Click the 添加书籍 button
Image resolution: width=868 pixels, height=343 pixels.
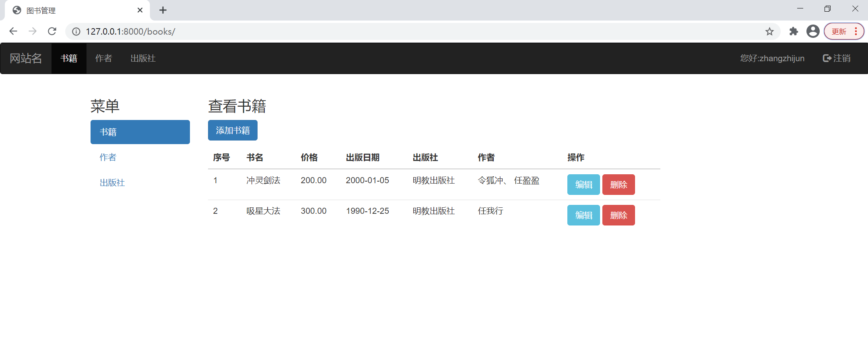(233, 130)
